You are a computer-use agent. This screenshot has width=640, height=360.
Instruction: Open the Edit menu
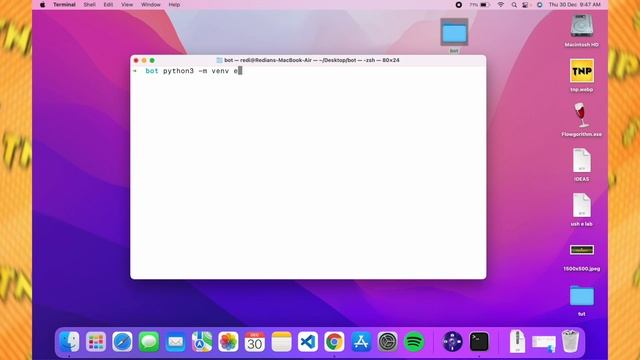(108, 5)
